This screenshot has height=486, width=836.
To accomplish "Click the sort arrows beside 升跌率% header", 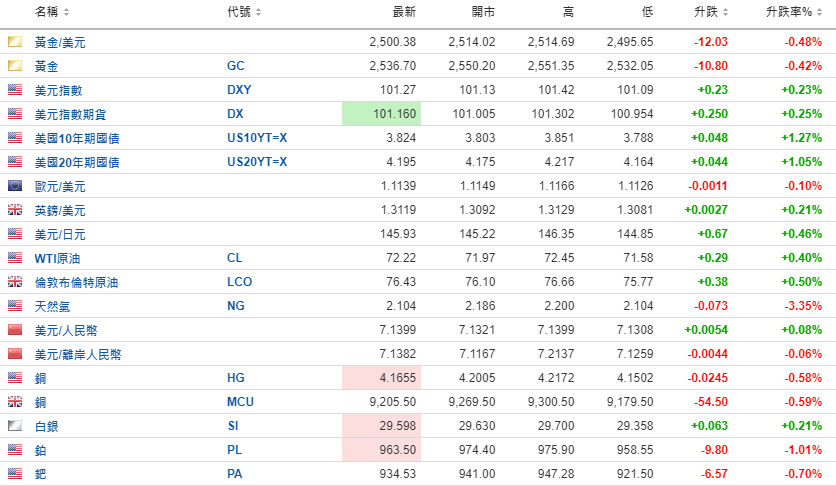I will (x=817, y=13).
